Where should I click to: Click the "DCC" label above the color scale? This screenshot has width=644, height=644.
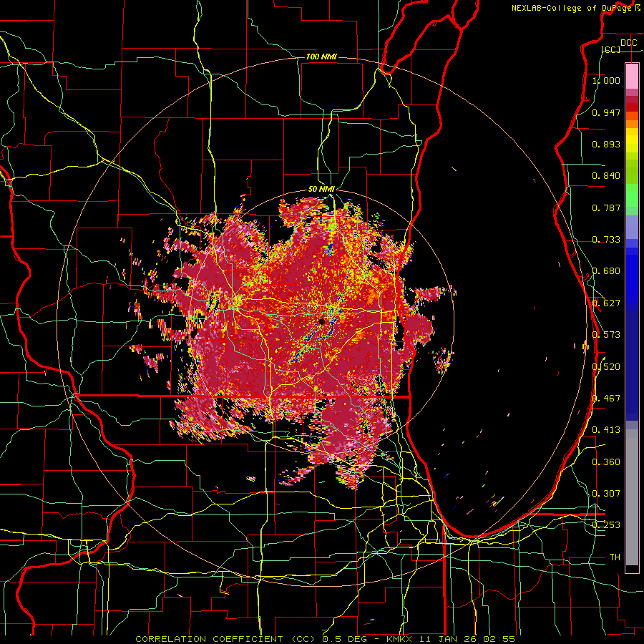pyautogui.click(x=628, y=43)
